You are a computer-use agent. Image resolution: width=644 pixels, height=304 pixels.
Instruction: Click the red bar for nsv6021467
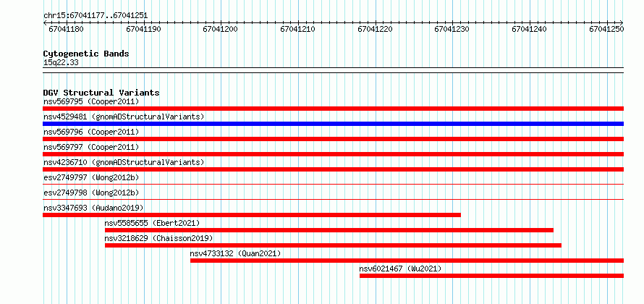coord(491,276)
